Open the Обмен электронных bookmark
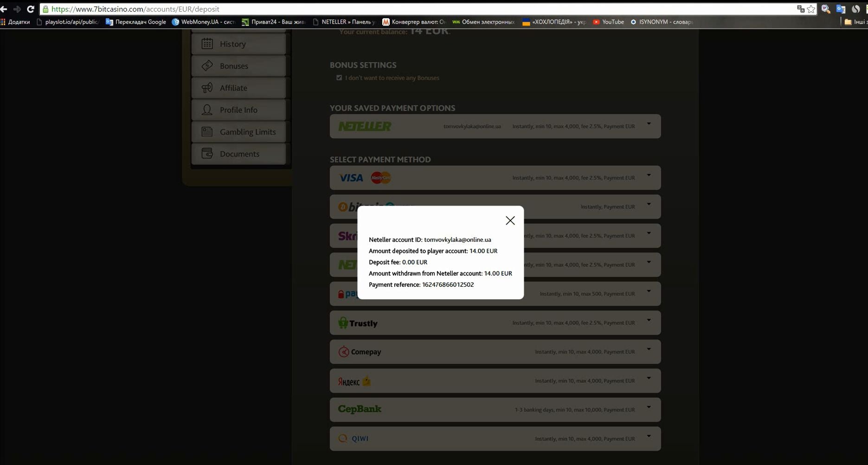 [483, 22]
